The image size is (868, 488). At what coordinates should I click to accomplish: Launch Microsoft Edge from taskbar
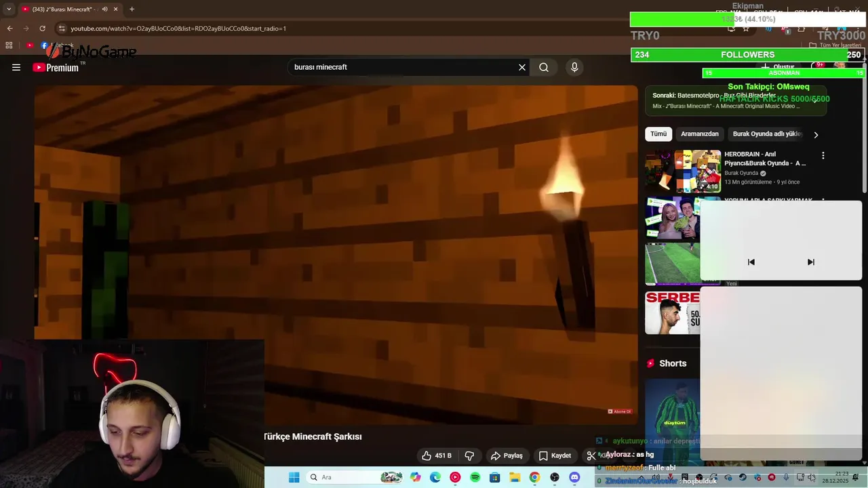tap(435, 477)
